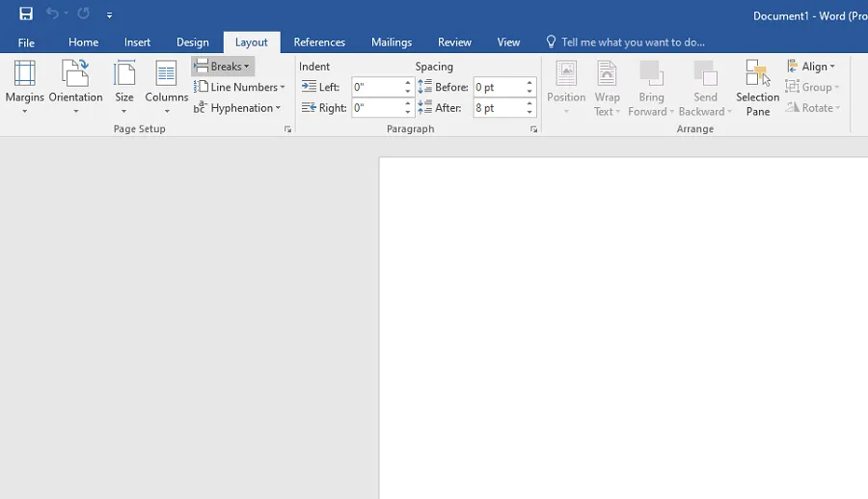
Task: Open the Bring Forward dropdown arrow
Action: [x=671, y=112]
